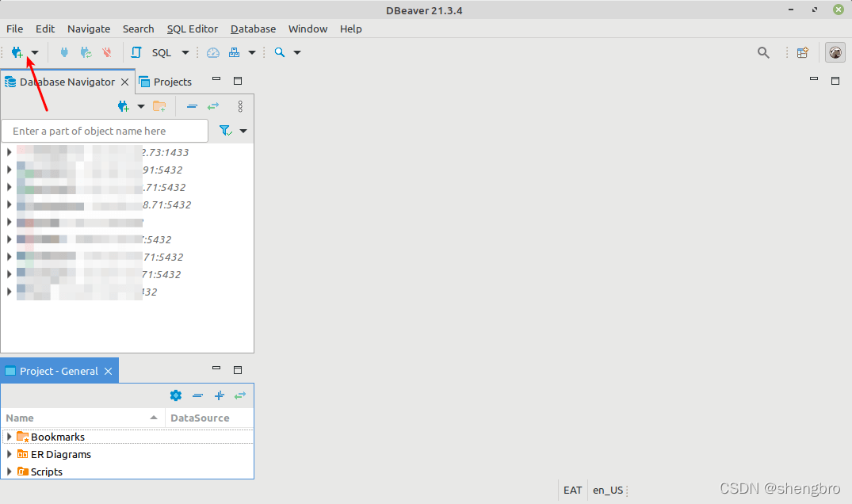
Task: Open the SQL Editor menu
Action: click(193, 29)
